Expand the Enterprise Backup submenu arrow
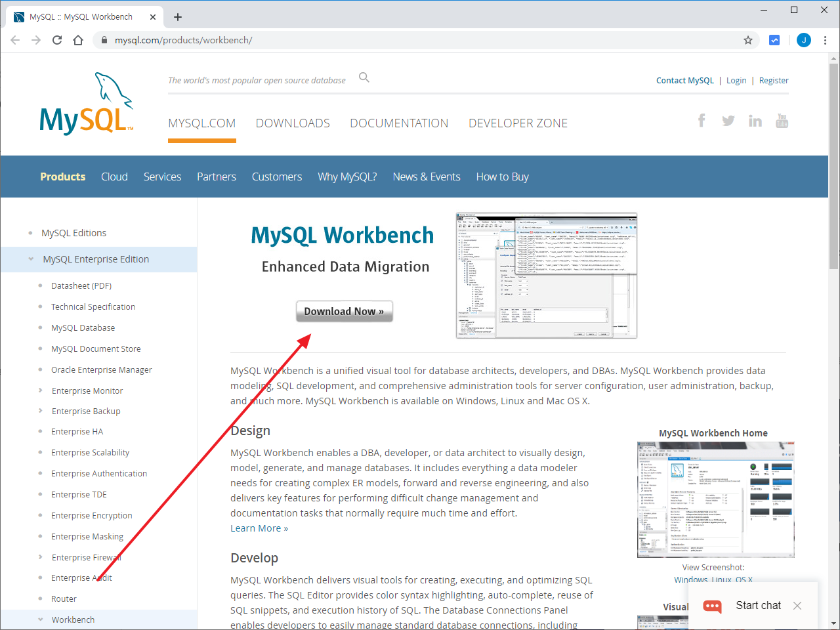This screenshot has height=630, width=840. click(x=41, y=411)
